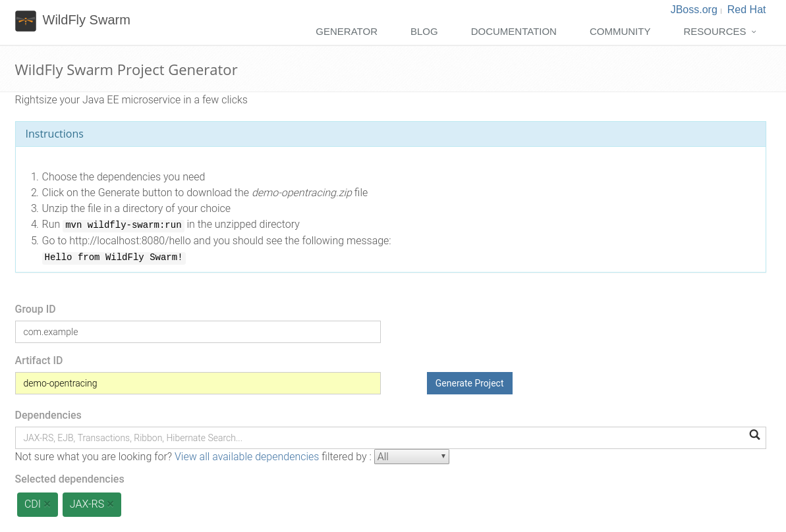This screenshot has width=786, height=532.
Task: Click the WildFly Swarm dragonfly logo icon
Action: tap(26, 20)
